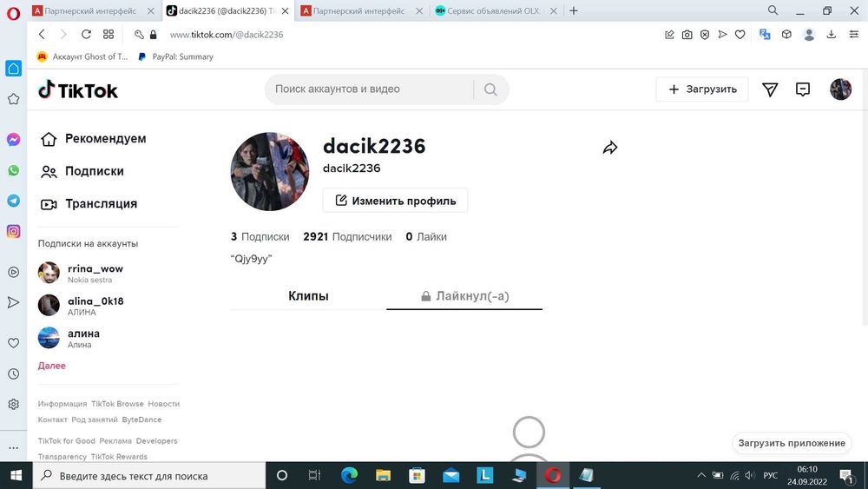Show hidden system tray icons chevron

[x=700, y=475]
